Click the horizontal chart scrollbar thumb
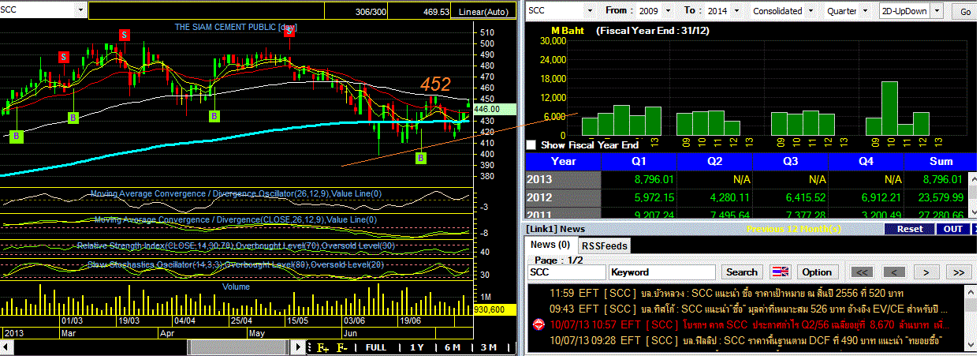The height and width of the screenshot is (356, 980). tap(237, 347)
